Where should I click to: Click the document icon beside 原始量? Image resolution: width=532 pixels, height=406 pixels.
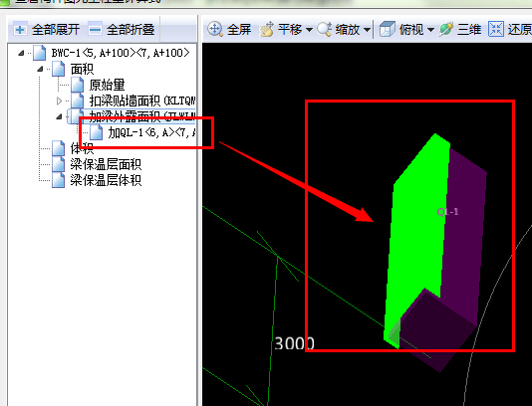[x=78, y=85]
